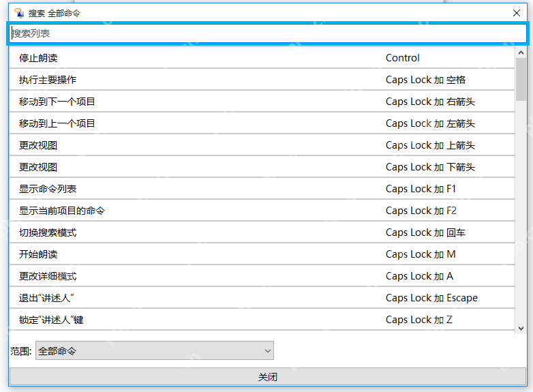The height and width of the screenshot is (392, 533).
Task: Select 更改视图 with Caps Lock 加 上箭头
Action: tap(262, 145)
